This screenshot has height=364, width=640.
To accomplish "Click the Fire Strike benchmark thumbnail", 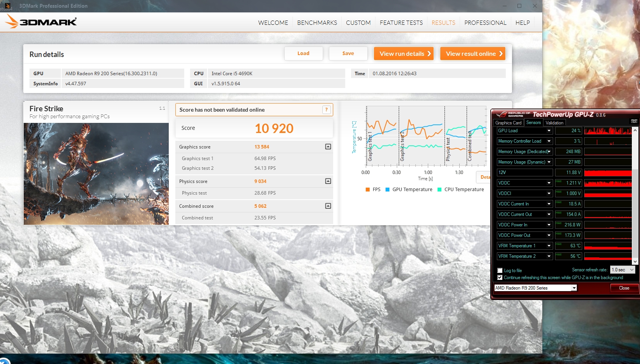I will 96,174.
